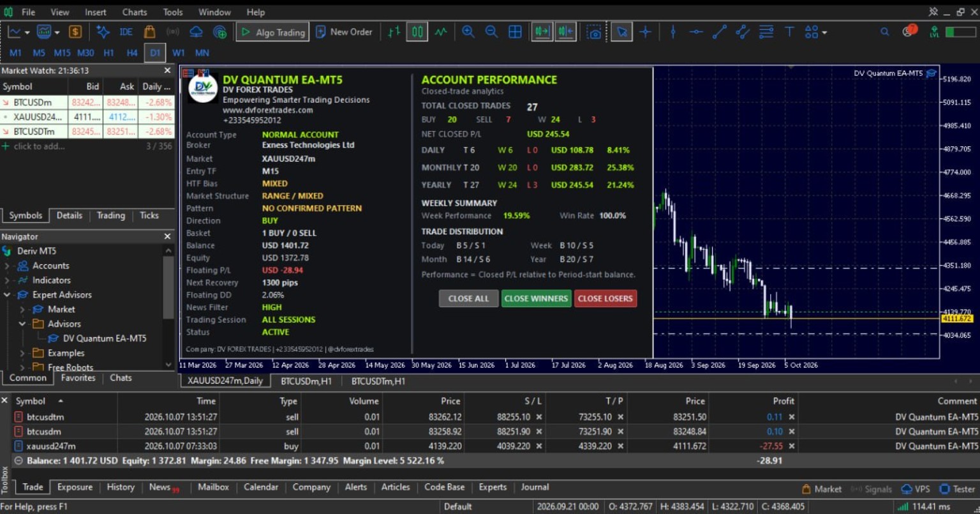Image resolution: width=980 pixels, height=514 pixels.
Task: Switch to BTCUSDm,H1 chart tab
Action: tap(307, 381)
